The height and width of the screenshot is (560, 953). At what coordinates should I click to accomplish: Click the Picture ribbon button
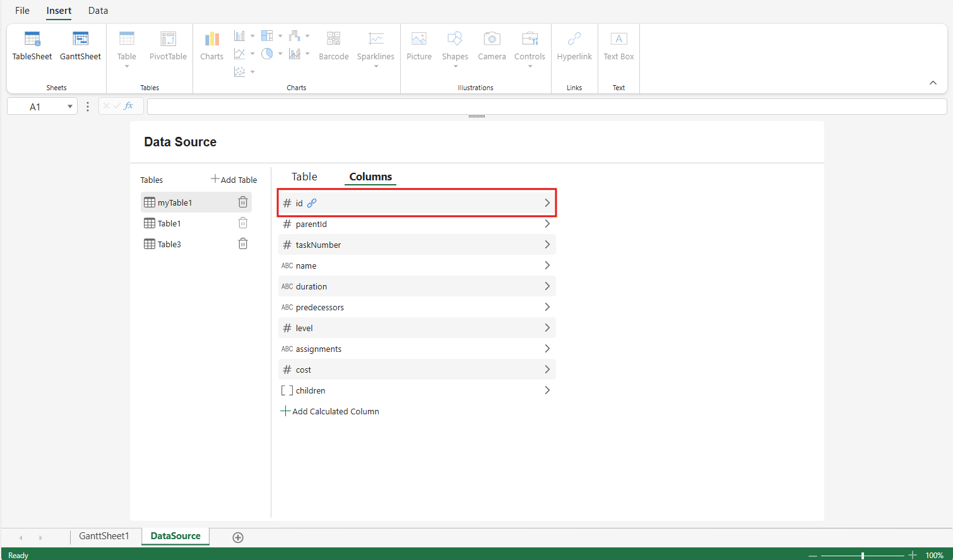click(419, 47)
